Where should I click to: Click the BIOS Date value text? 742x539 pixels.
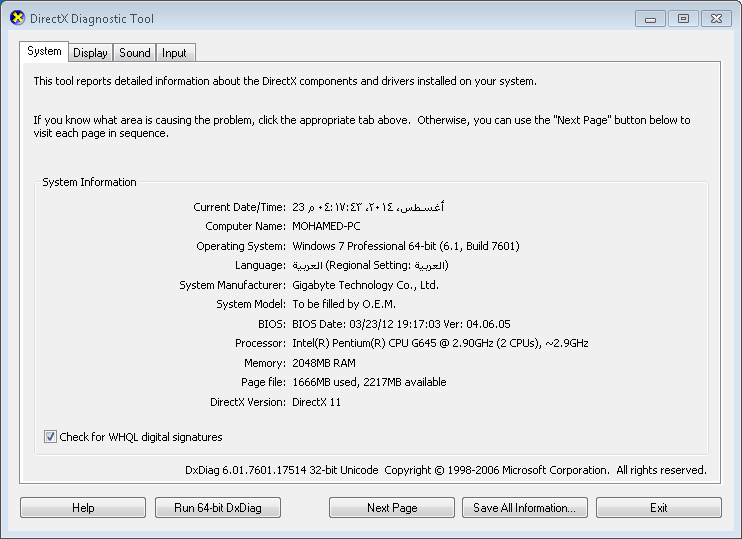401,324
